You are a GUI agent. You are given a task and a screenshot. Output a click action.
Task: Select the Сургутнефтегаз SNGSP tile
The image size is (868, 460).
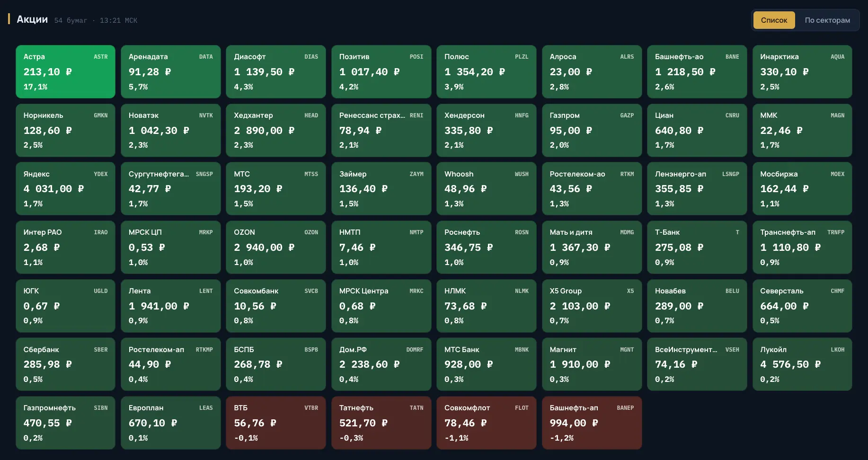click(x=171, y=189)
